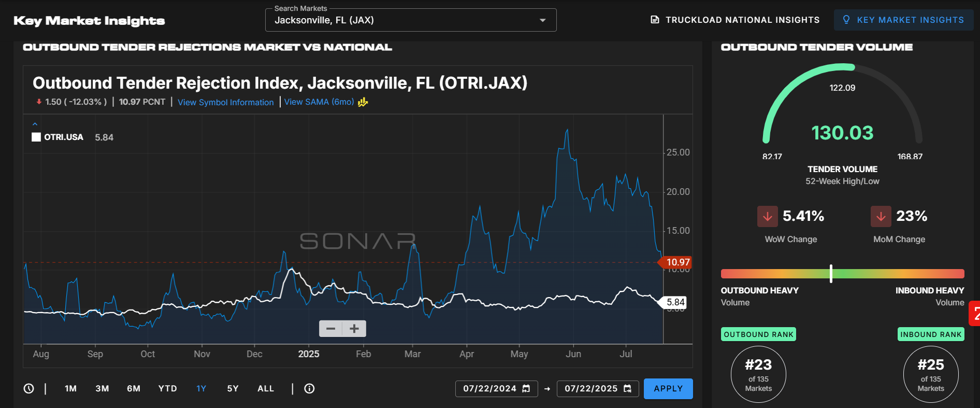Click the #25 of 135 Markets circle

tap(931, 374)
